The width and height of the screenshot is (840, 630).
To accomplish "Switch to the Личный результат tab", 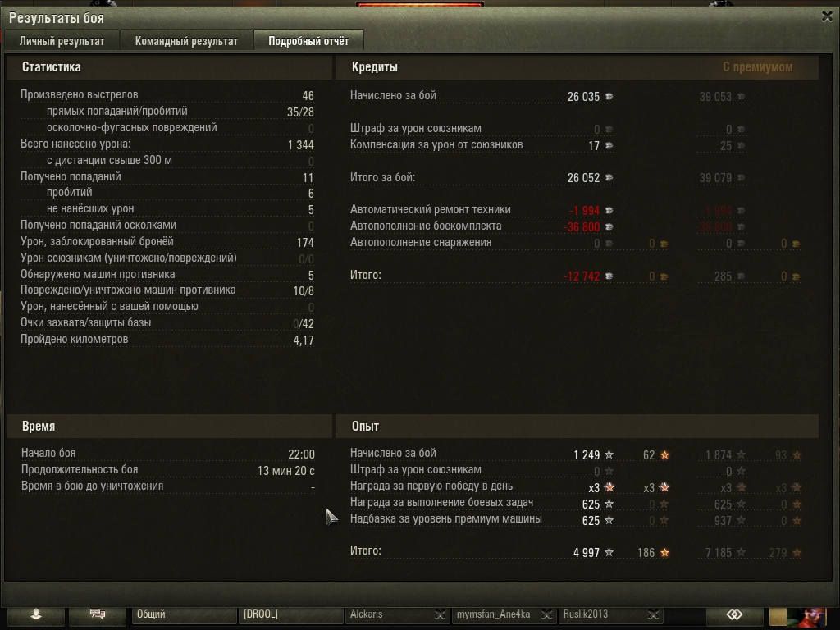I will coord(62,41).
